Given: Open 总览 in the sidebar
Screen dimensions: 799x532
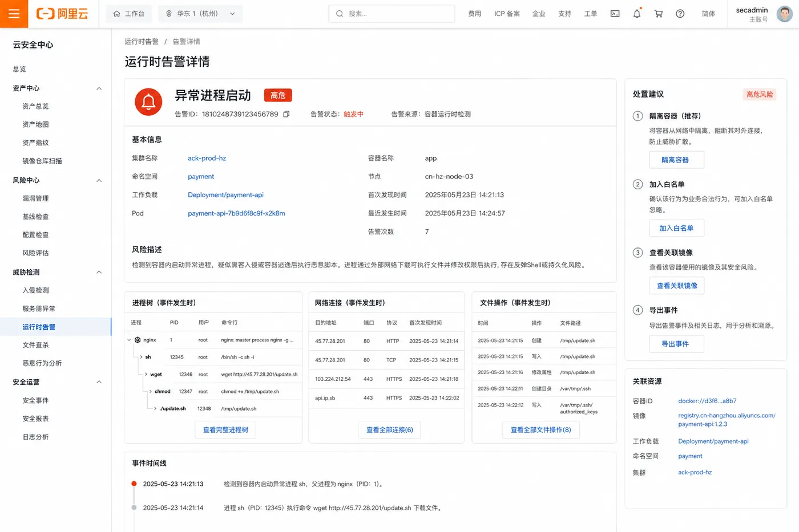Looking at the screenshot, I should tap(19, 69).
